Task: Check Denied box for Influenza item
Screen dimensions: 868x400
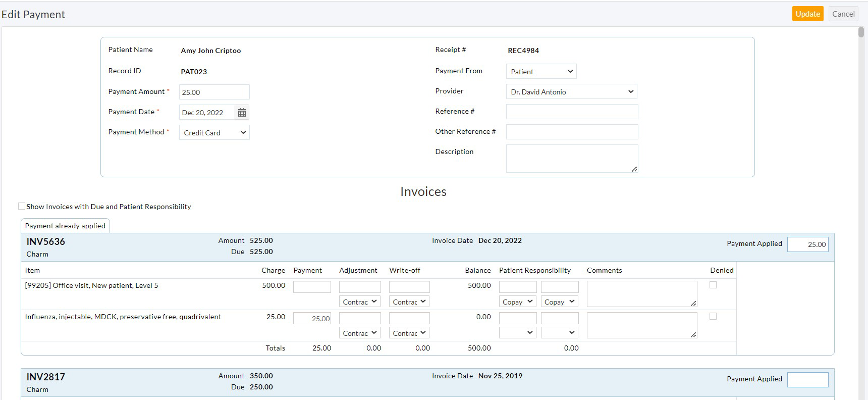Action: point(713,316)
